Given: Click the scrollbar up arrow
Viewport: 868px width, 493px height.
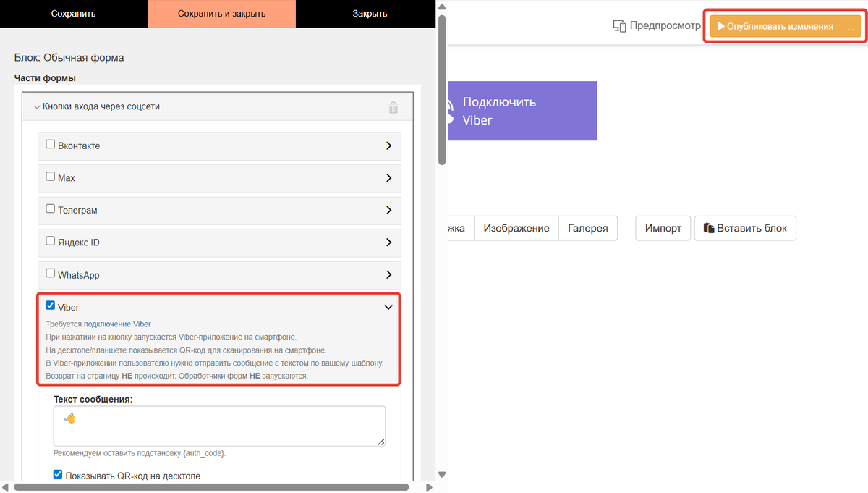Looking at the screenshot, I should click(441, 6).
